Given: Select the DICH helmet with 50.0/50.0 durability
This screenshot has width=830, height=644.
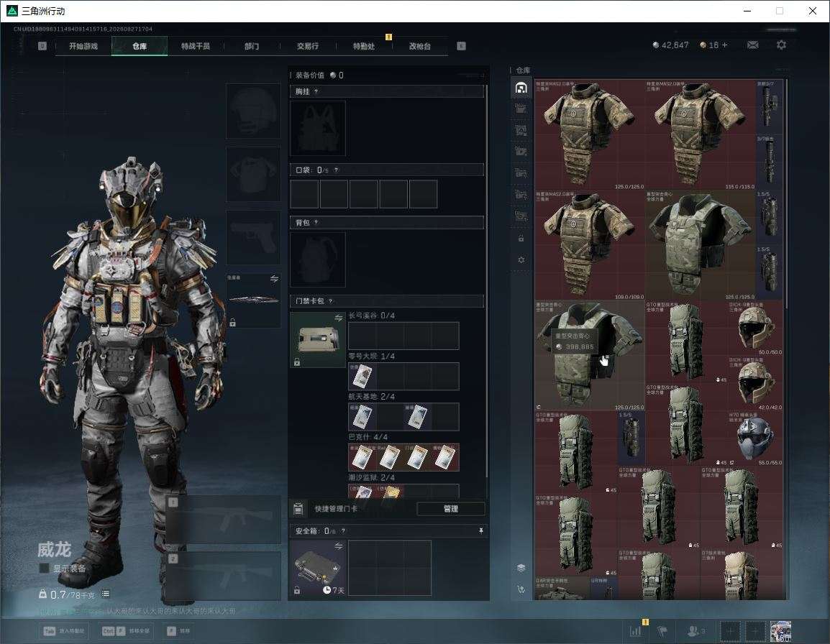Looking at the screenshot, I should pos(755,328).
